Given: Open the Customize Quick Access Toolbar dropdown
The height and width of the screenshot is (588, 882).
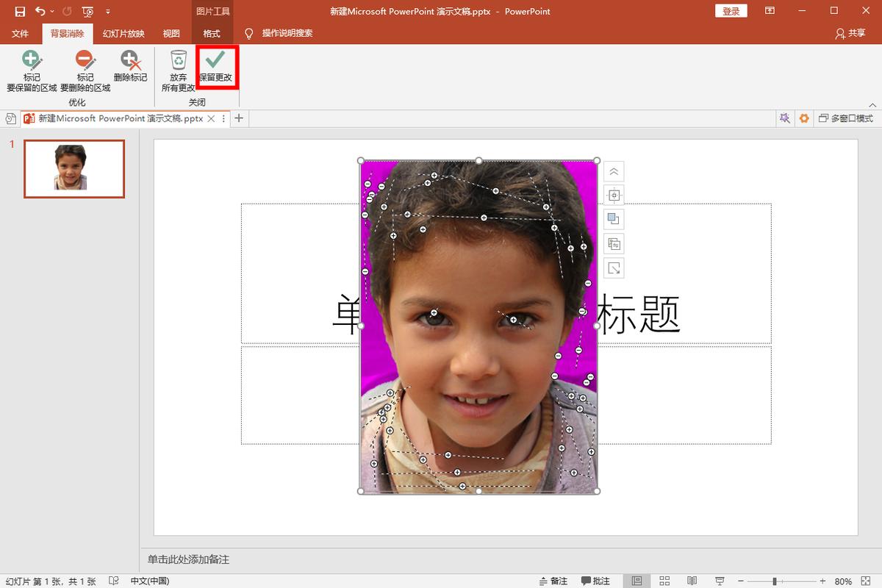Looking at the screenshot, I should click(x=108, y=12).
